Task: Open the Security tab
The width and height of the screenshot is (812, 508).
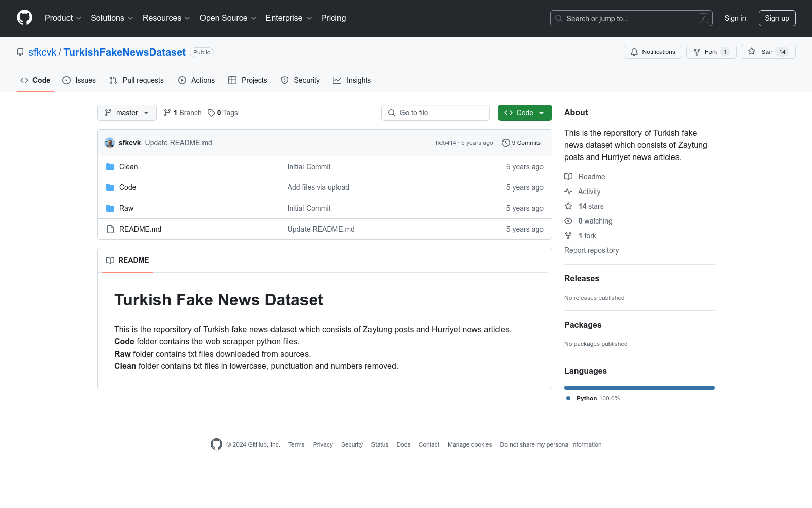Action: pyautogui.click(x=300, y=80)
